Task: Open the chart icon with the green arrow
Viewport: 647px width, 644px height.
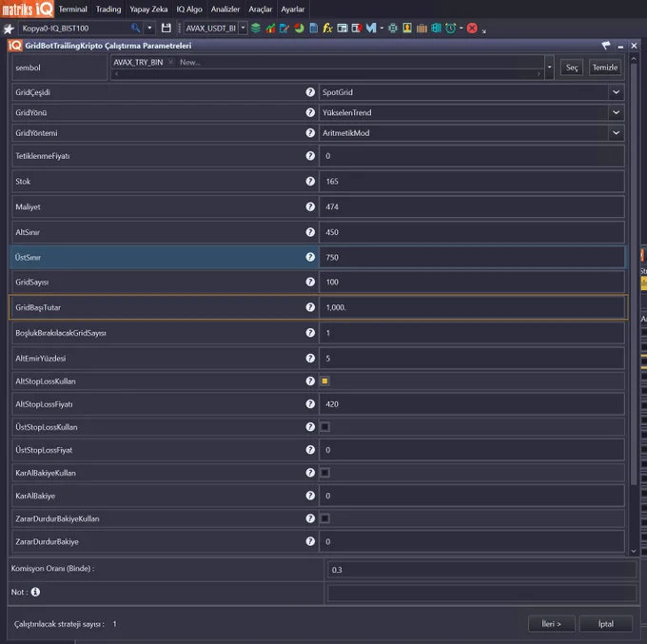Action: 270,28
